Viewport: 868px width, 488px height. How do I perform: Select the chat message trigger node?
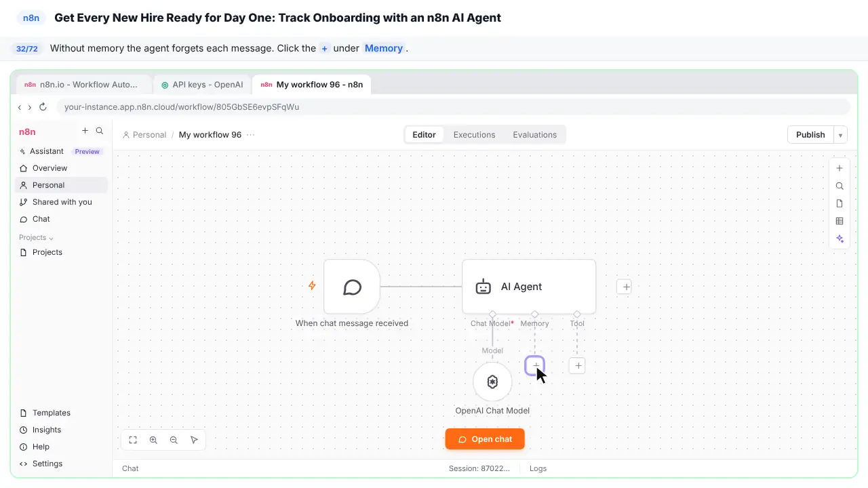(352, 287)
